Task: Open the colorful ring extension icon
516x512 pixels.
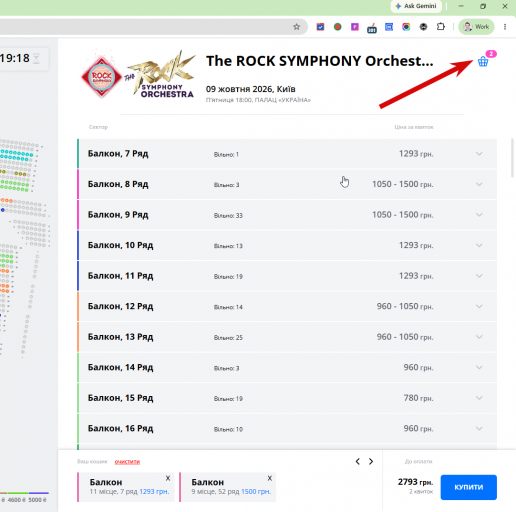Action: tap(406, 27)
